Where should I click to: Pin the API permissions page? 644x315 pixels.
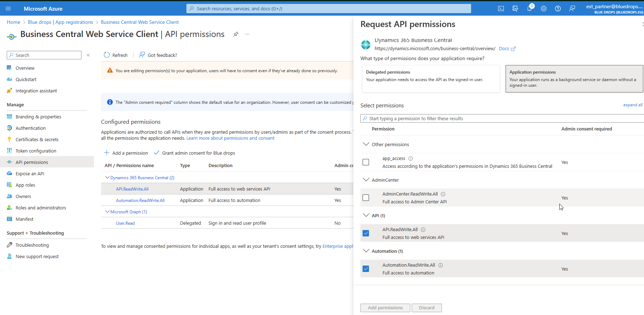coord(236,34)
